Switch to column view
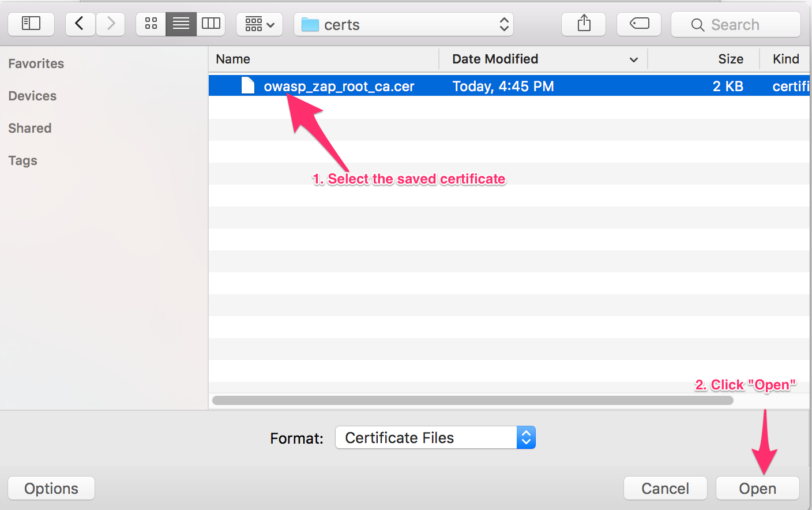 [x=210, y=24]
